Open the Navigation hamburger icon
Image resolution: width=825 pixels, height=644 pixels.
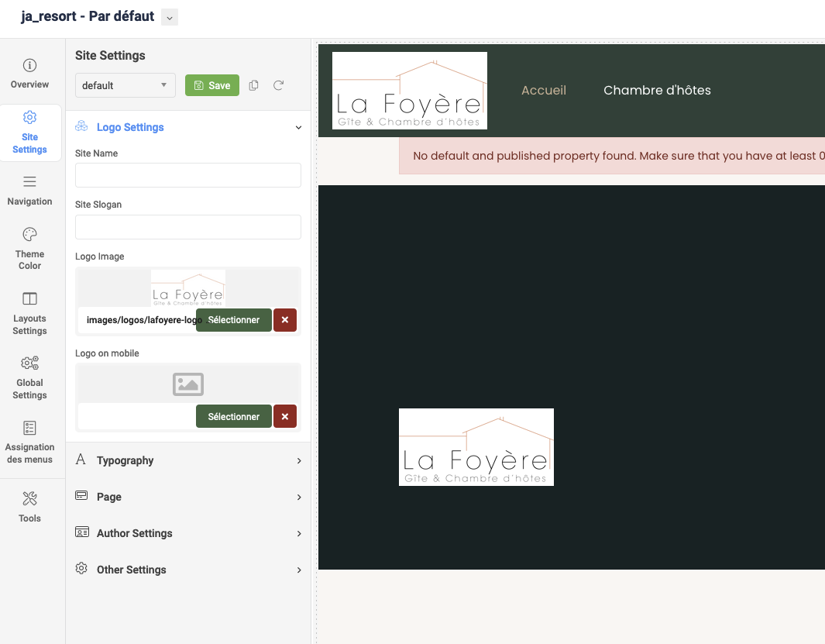click(x=29, y=181)
